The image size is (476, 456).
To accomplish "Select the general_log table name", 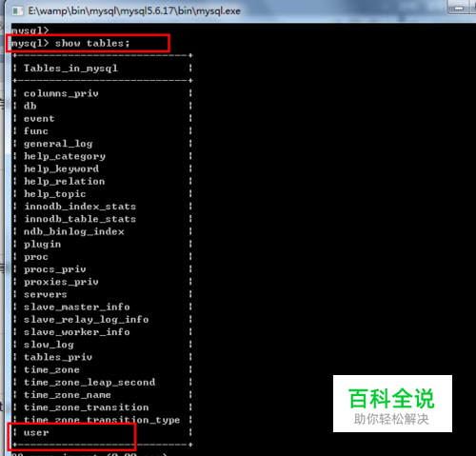I will click(x=58, y=144).
